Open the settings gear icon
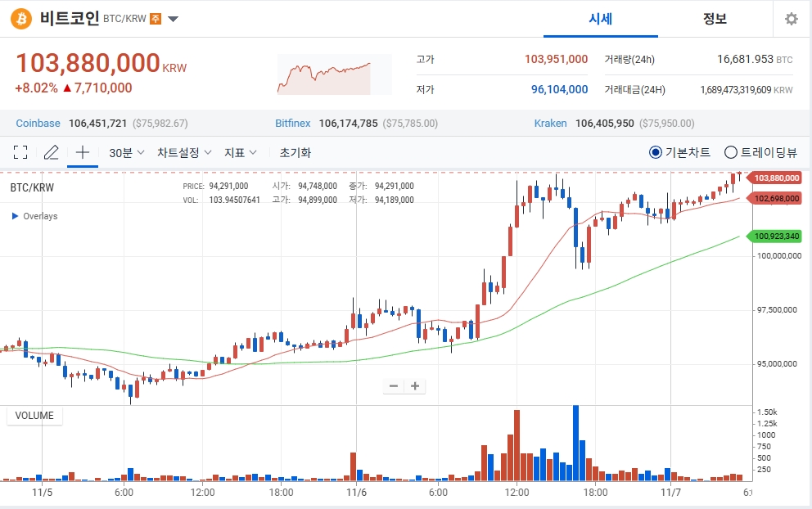The width and height of the screenshot is (812, 509). [791, 18]
